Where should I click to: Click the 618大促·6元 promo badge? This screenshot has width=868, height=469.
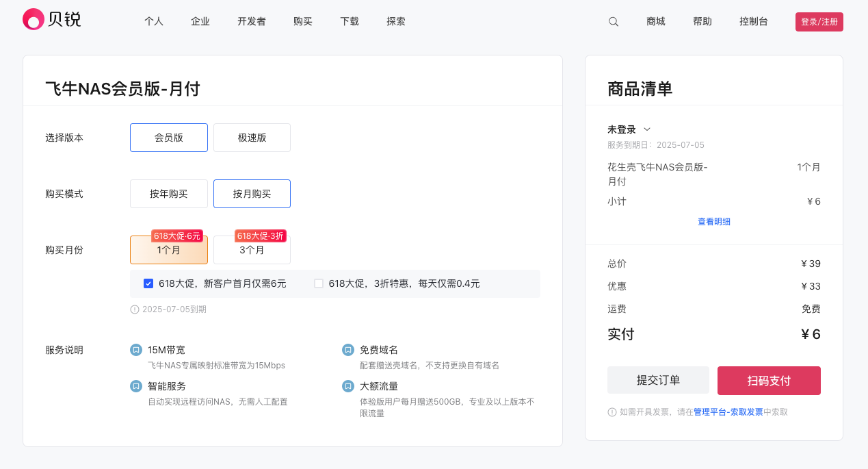tap(177, 236)
